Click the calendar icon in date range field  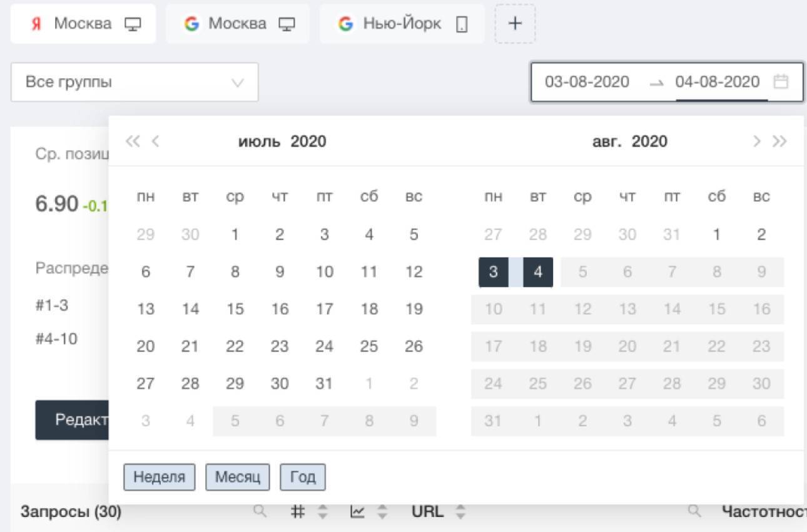781,82
